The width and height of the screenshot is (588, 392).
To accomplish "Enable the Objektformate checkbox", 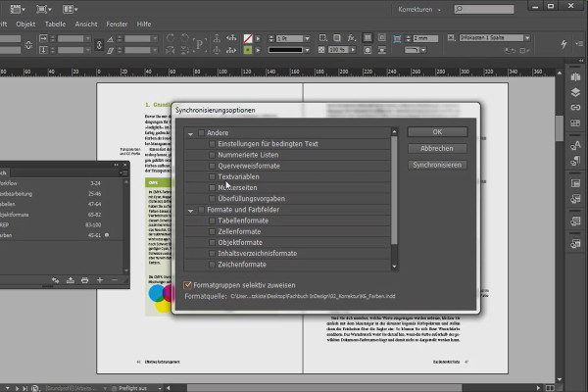I will pyautogui.click(x=213, y=242).
